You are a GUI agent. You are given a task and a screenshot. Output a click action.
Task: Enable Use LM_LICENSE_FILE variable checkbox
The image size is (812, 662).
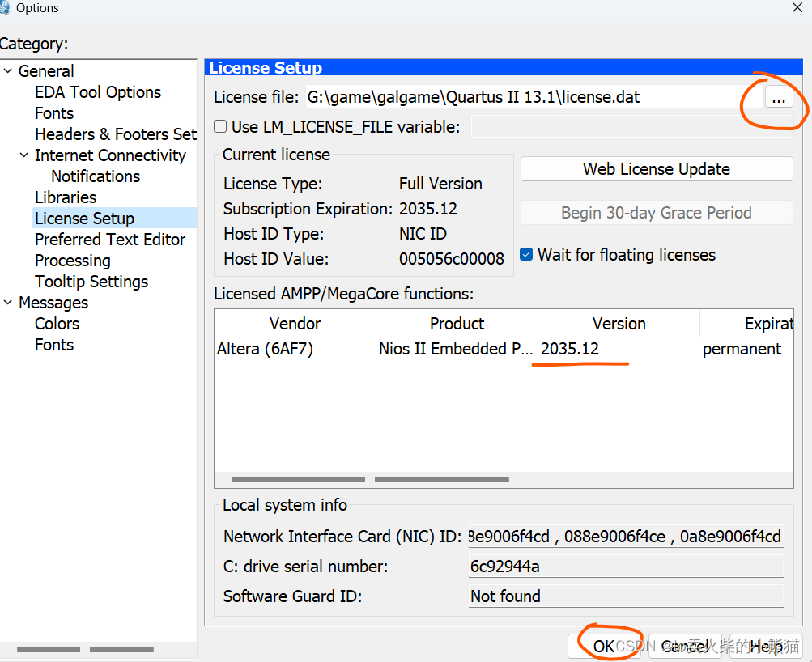tap(220, 126)
